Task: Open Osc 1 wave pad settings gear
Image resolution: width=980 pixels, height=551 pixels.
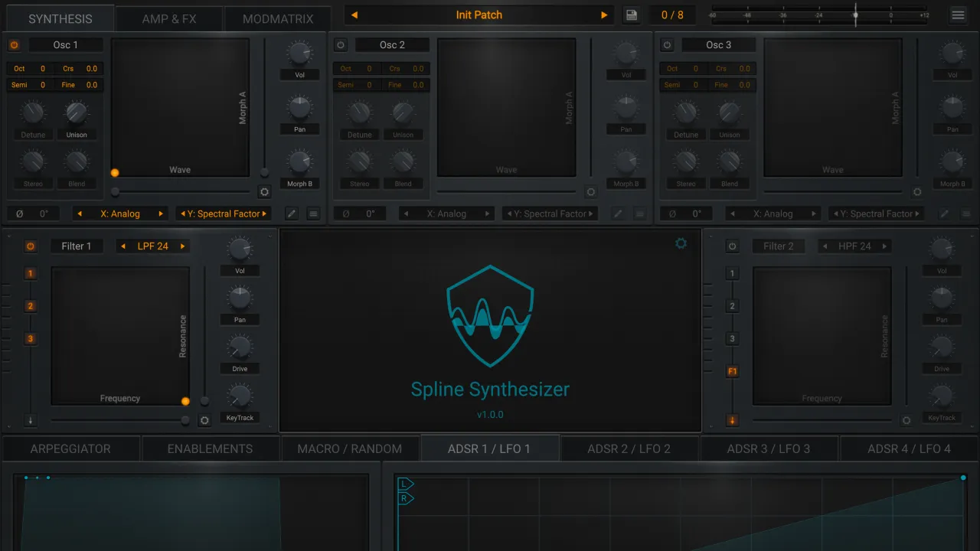Action: (265, 192)
